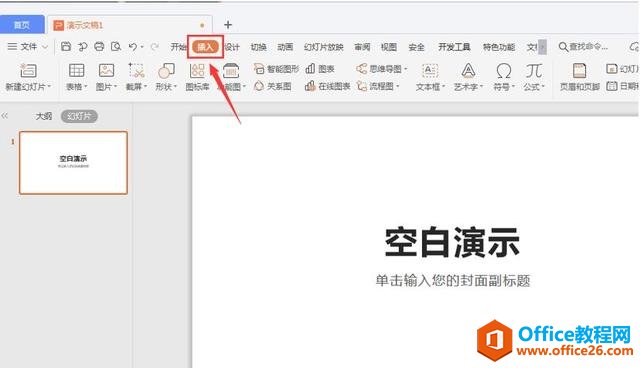Select slide 1 thumbnail
The width and height of the screenshot is (640, 368).
(73, 162)
